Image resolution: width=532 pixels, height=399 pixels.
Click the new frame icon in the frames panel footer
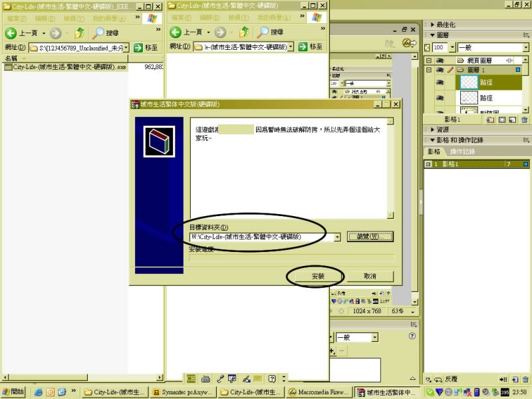coord(515,379)
